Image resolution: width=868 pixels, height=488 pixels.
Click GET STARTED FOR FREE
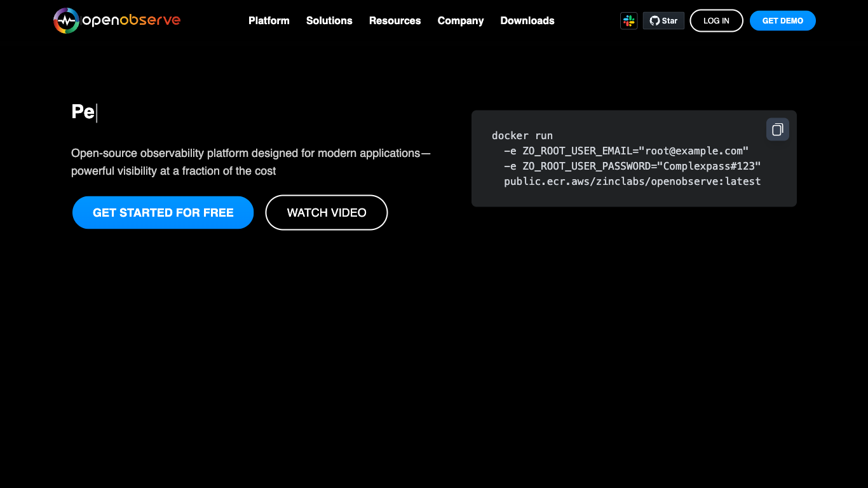[163, 213]
